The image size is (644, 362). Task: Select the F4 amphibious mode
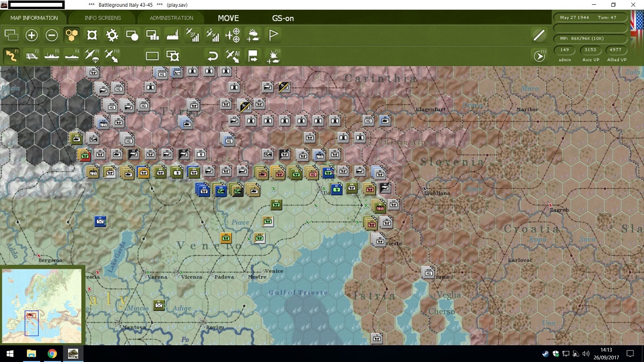72,56
